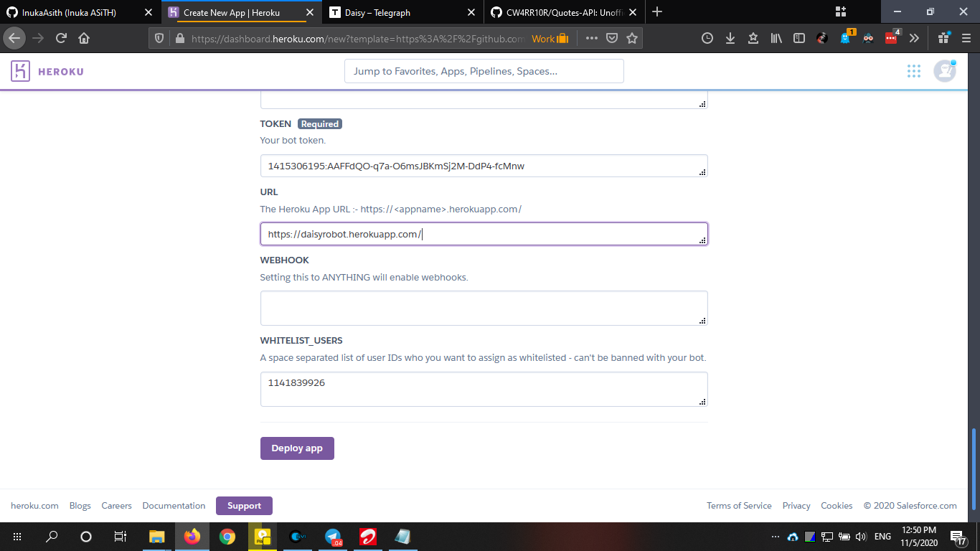This screenshot has height=551, width=980.
Task: Click the ENG language indicator
Action: coord(883,537)
